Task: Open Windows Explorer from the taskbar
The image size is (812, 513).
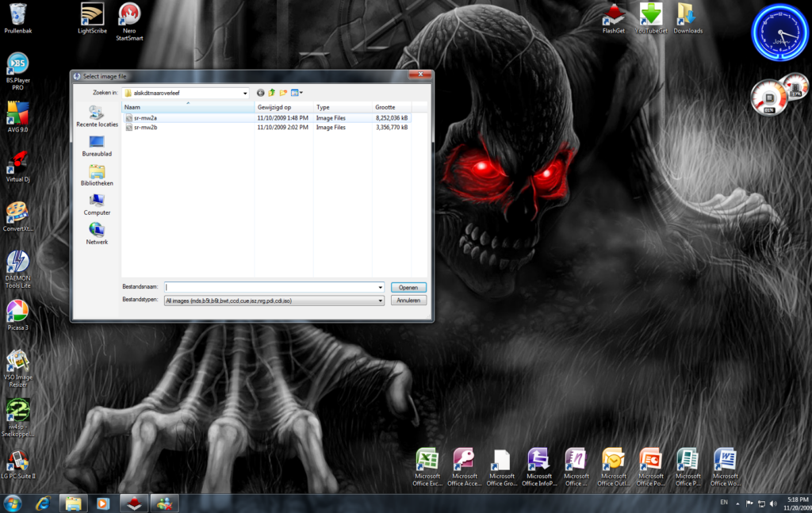Action: [73, 503]
